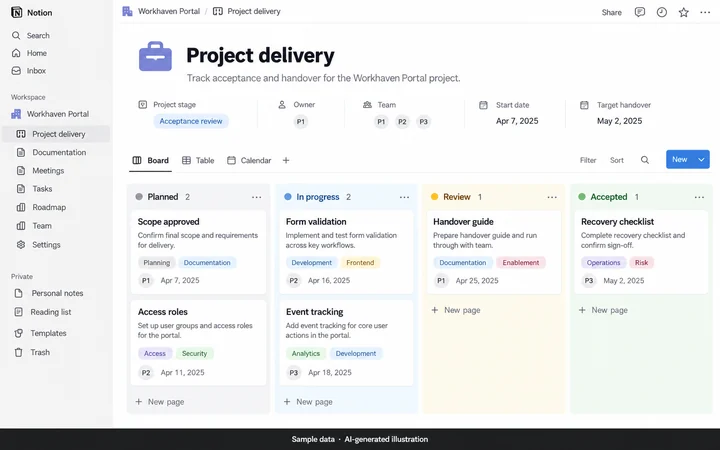Open the Reading list page
Screen dimensions: 720x450
pos(42,312)
